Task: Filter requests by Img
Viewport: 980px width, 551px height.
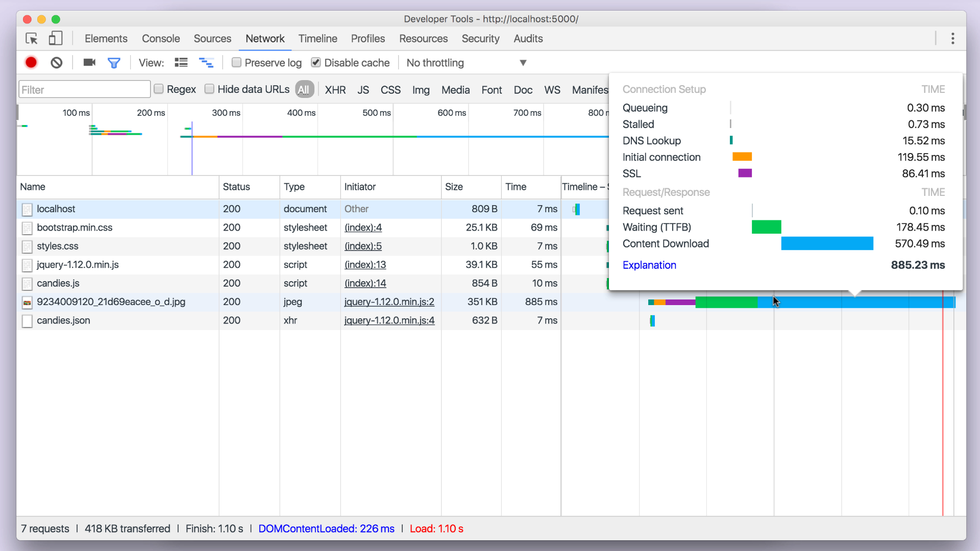Action: pos(421,90)
